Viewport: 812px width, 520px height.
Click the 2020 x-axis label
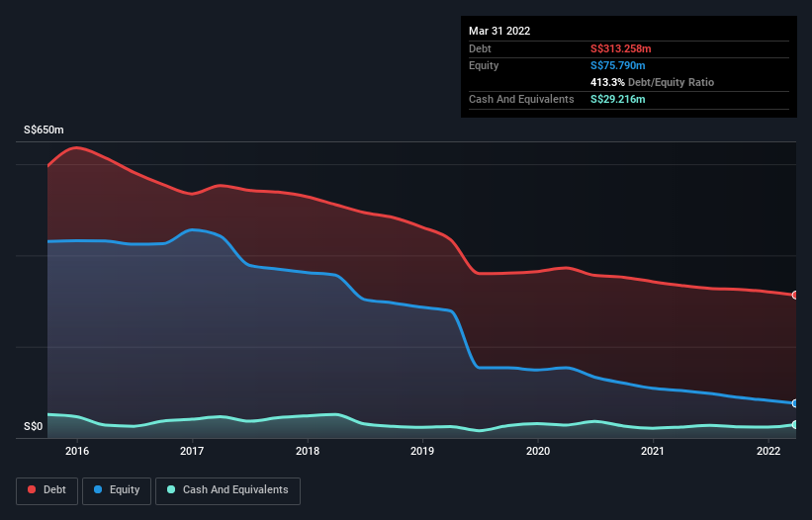tap(538, 451)
